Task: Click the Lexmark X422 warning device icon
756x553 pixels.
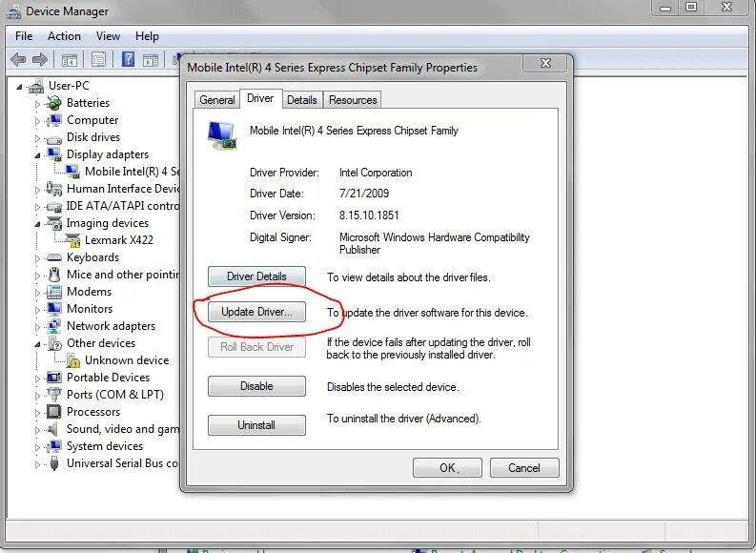Action: pyautogui.click(x=72, y=240)
